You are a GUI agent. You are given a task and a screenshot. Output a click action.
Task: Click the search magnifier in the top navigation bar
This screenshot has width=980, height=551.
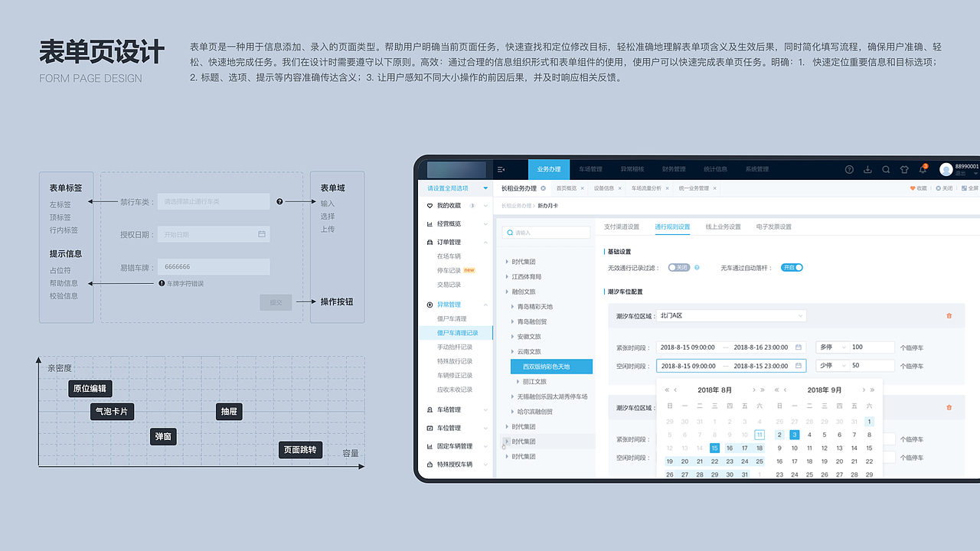click(x=886, y=169)
